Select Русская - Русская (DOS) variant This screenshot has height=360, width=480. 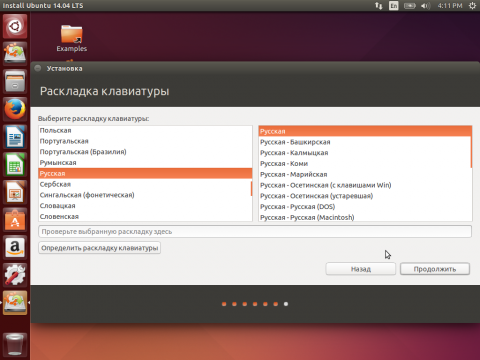[x=365, y=207]
